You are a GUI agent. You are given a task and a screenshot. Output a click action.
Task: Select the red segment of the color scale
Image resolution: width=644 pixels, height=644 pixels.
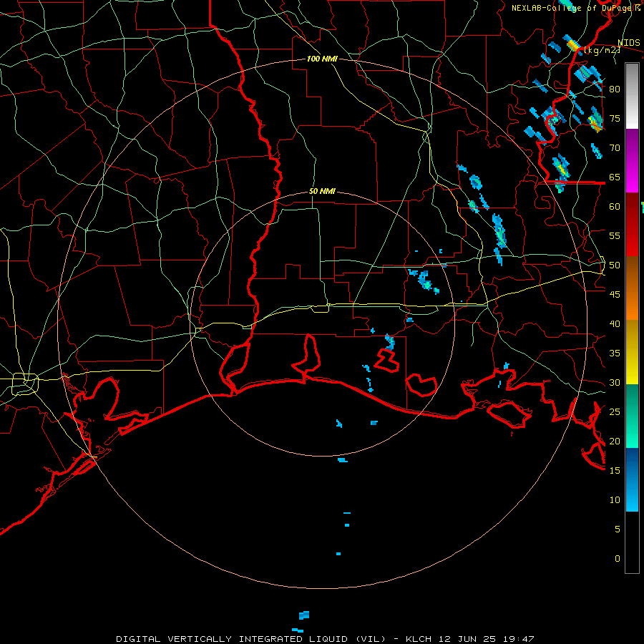click(632, 225)
